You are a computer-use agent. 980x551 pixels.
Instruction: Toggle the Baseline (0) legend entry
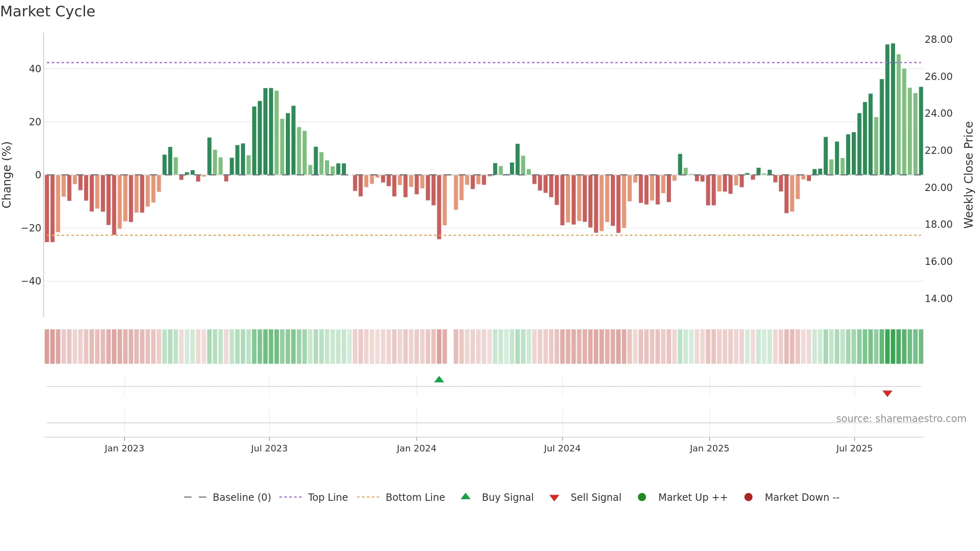[227, 497]
